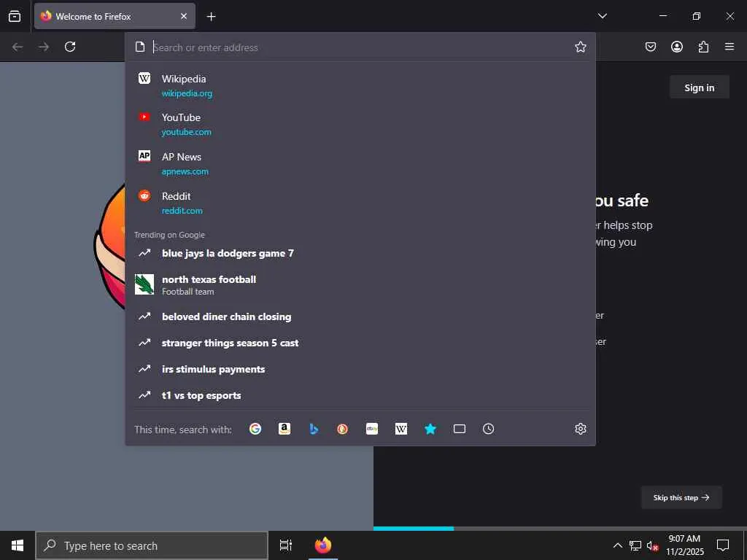The width and height of the screenshot is (747, 560).
Task: Open the AP News suggestion
Action: [360, 163]
